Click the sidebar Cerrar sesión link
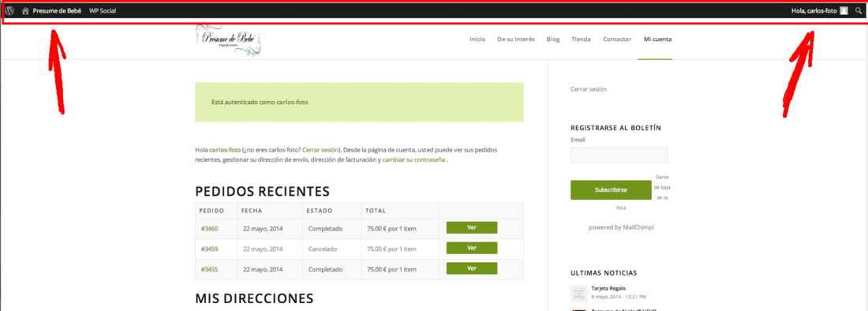Image resolution: width=868 pixels, height=311 pixels. pyautogui.click(x=589, y=89)
